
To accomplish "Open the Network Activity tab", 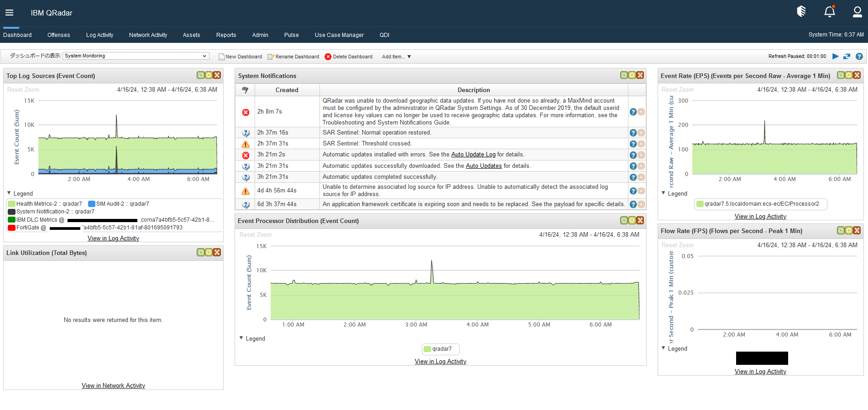I will point(148,35).
